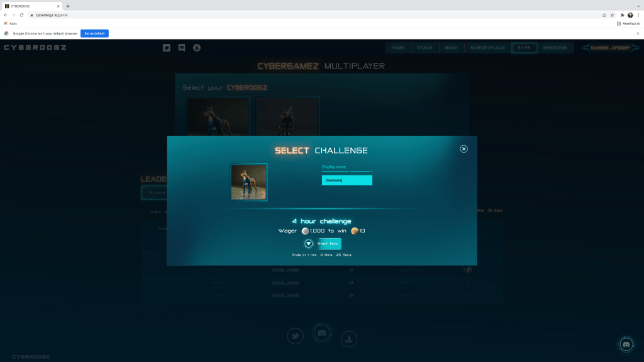
Task: Open the Reading List in Chrome
Action: tap(628, 23)
